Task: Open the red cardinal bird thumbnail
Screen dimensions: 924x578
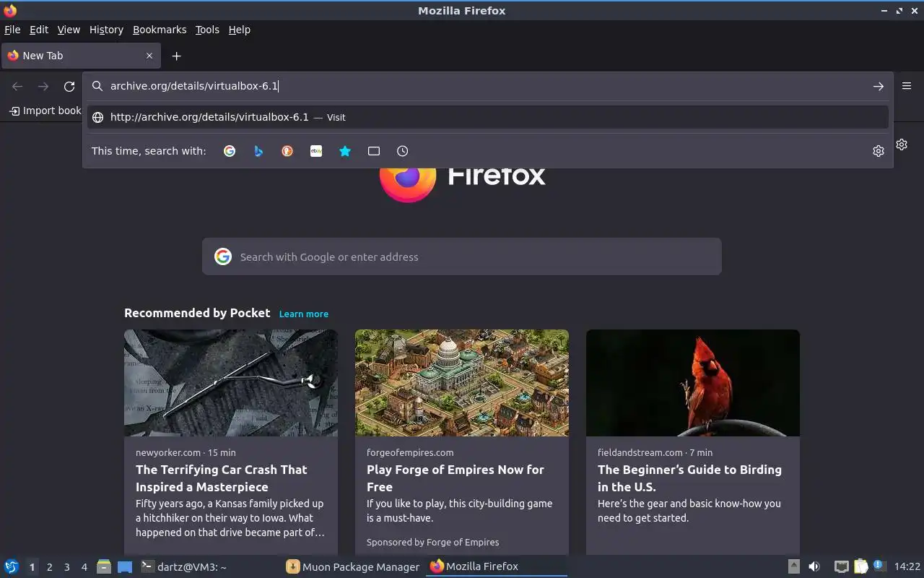Action: point(693,383)
